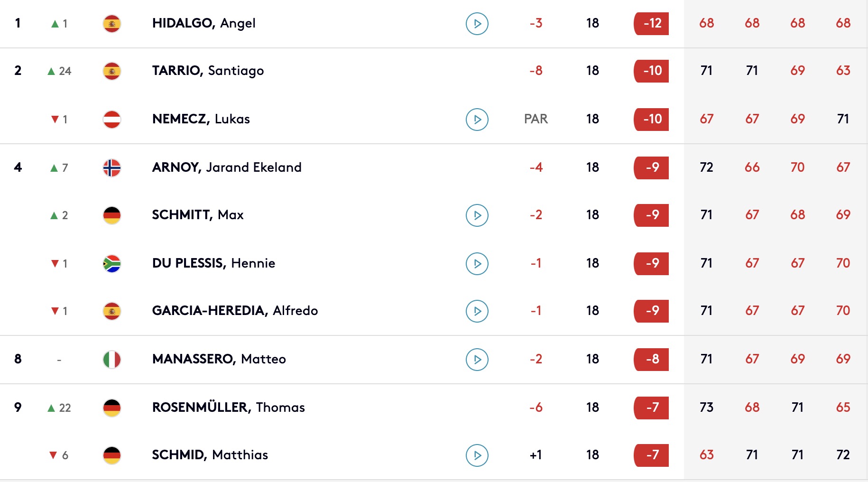Click Manassero's -8 total score badge

(x=651, y=359)
